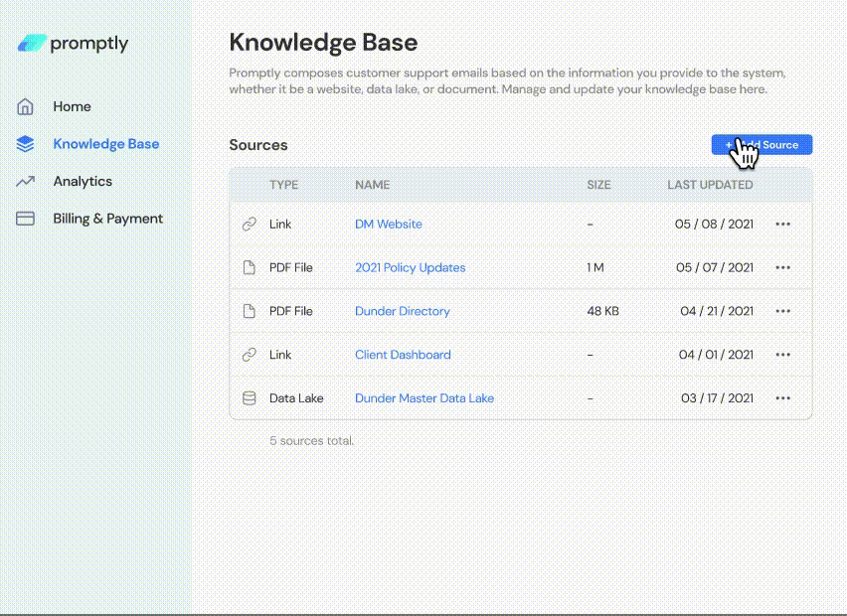Screen dimensions: 847x616
Task: Click the date 04 / 01 / 2021
Action: 717,355
